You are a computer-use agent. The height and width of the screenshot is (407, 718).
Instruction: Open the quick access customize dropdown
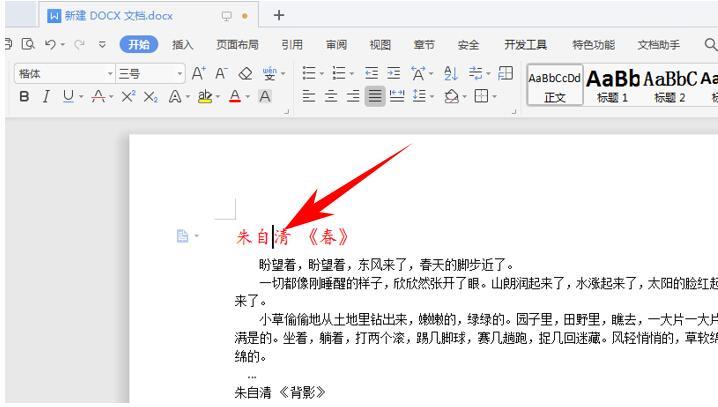tap(102, 45)
